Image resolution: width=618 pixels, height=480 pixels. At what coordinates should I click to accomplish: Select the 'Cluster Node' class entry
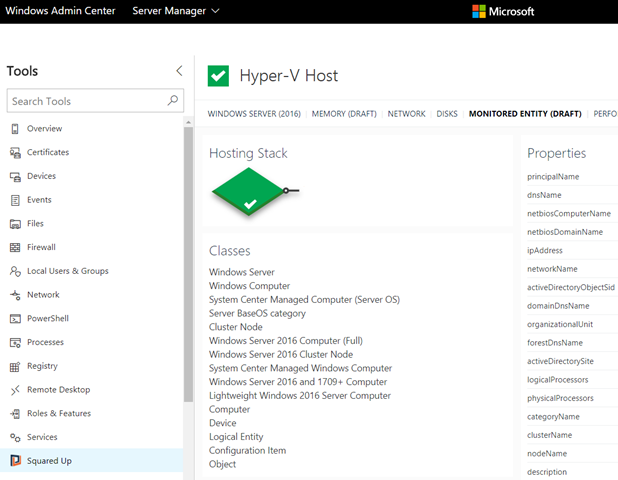coord(235,327)
